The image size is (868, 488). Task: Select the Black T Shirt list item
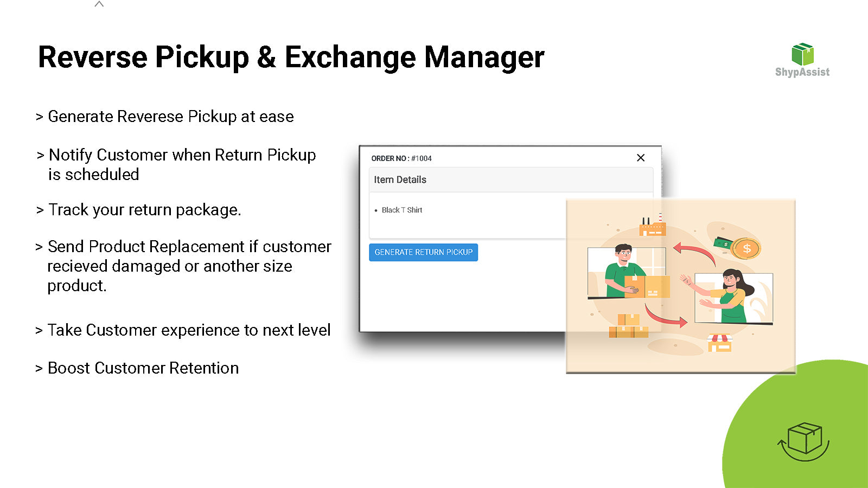[x=402, y=210]
